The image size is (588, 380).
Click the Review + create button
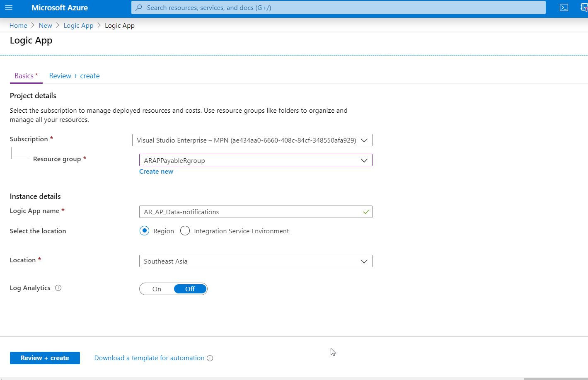coord(45,358)
